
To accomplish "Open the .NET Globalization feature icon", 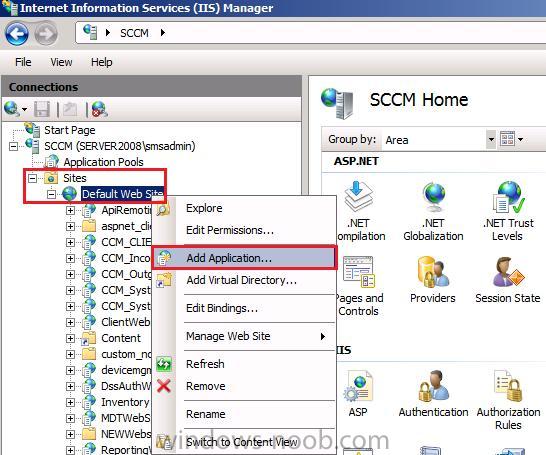I will [433, 211].
